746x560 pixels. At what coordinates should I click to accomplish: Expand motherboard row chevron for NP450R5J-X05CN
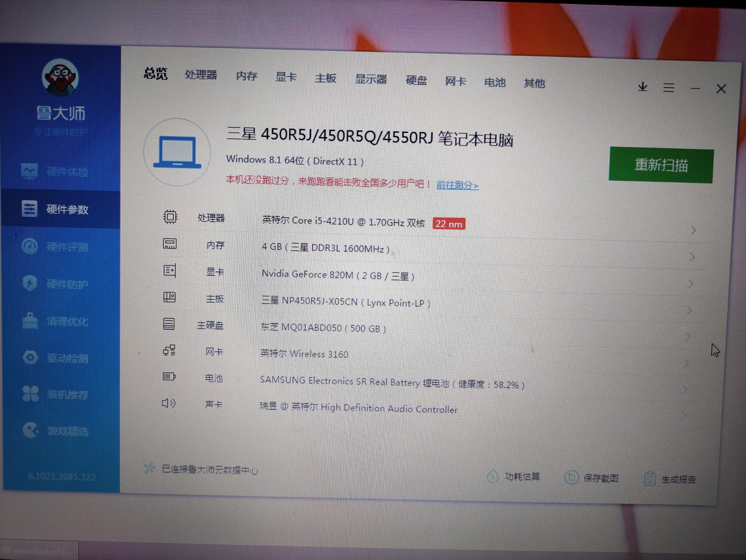689,310
